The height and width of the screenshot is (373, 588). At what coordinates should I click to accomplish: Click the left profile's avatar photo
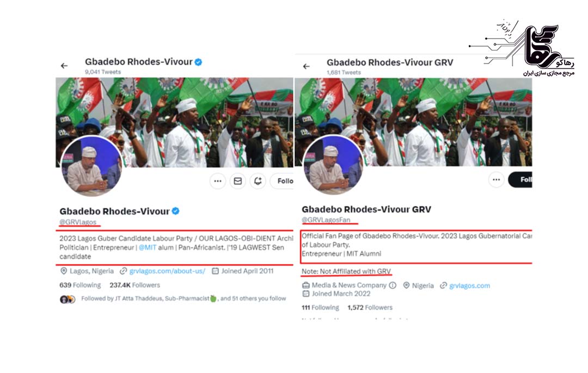91,165
